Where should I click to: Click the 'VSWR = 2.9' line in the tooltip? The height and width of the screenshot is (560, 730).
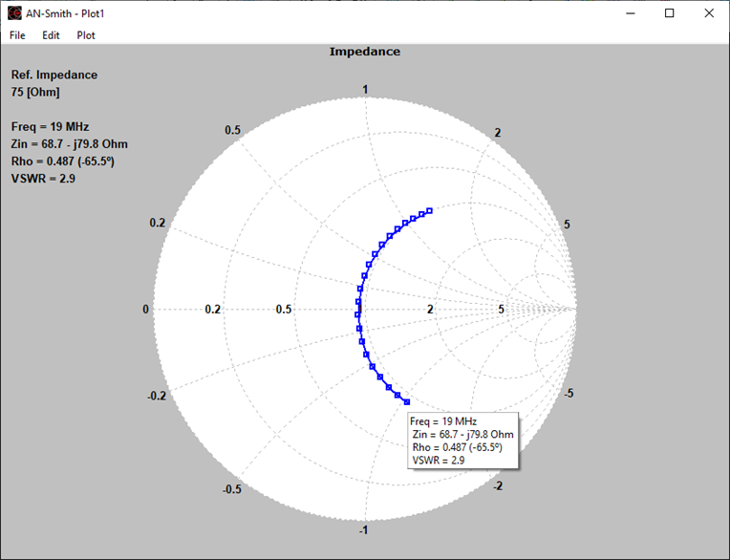coord(439,461)
